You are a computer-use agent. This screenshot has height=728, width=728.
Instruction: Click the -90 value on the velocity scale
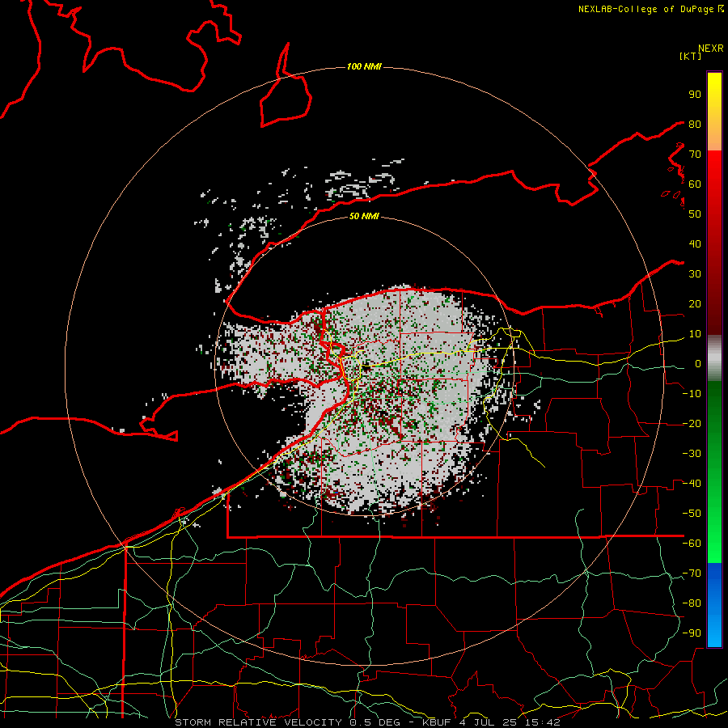pos(692,633)
